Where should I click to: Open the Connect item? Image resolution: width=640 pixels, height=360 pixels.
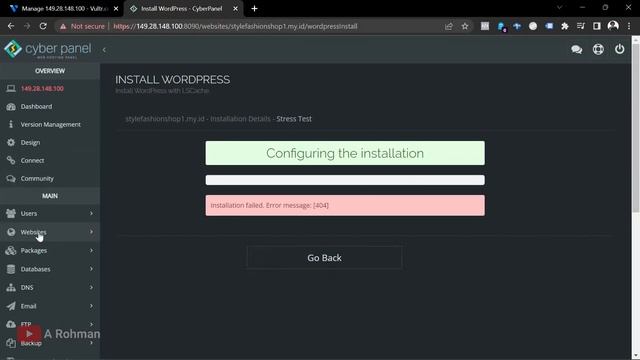pyautogui.click(x=32, y=160)
